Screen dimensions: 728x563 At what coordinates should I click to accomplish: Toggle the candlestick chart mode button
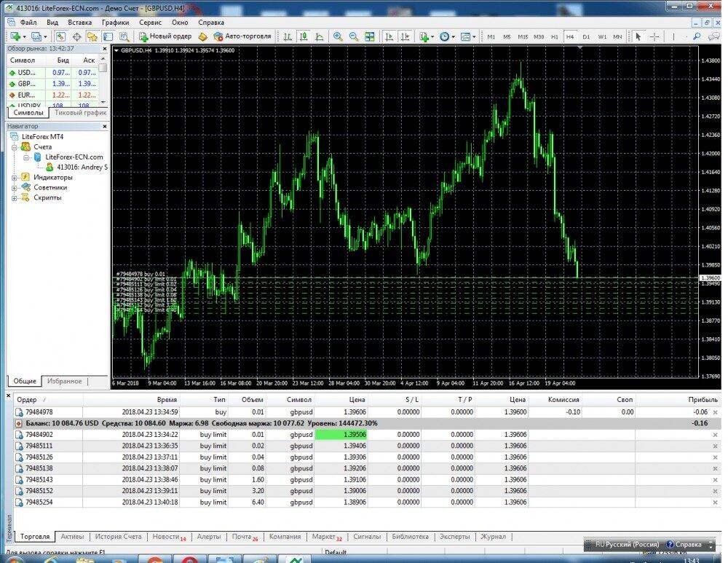coord(304,36)
